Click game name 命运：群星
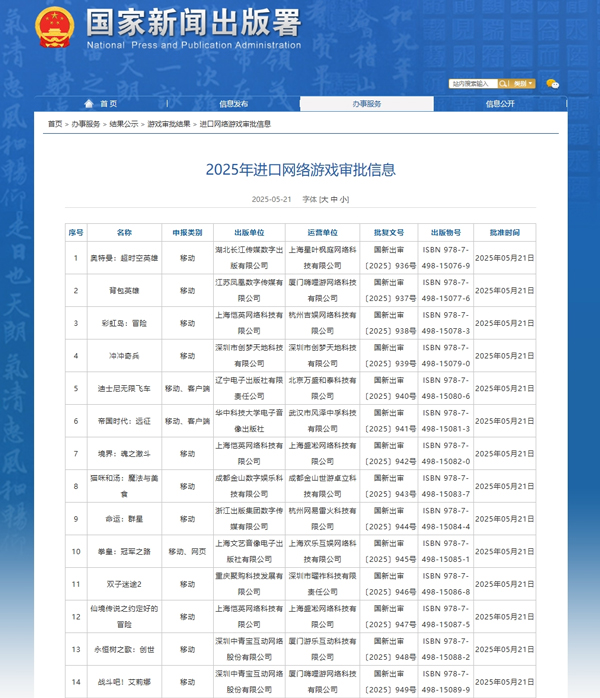The height and width of the screenshot is (698, 600). (x=124, y=519)
